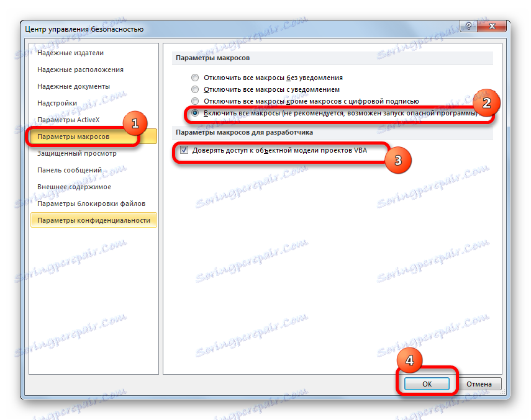Viewport: 531px width, 420px height.
Task: Open the Надстройки category
Action: coord(93,103)
